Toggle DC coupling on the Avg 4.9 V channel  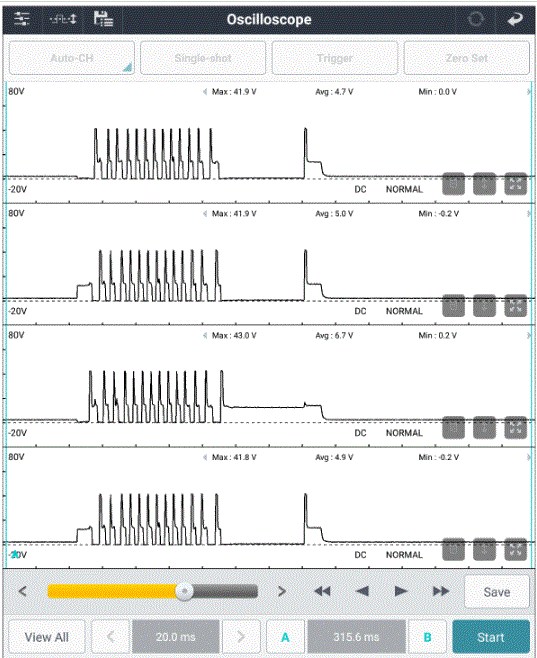(x=360, y=555)
